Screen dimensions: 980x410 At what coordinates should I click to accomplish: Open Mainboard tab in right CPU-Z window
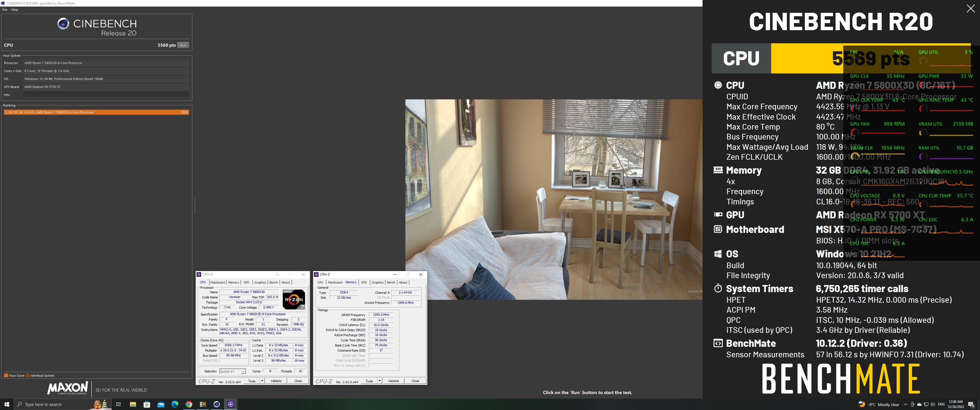pos(335,282)
